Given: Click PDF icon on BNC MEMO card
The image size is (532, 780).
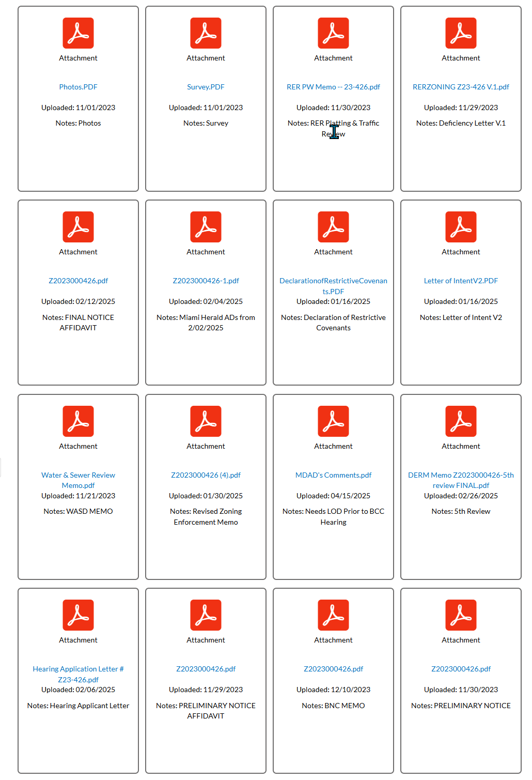Looking at the screenshot, I should (333, 615).
